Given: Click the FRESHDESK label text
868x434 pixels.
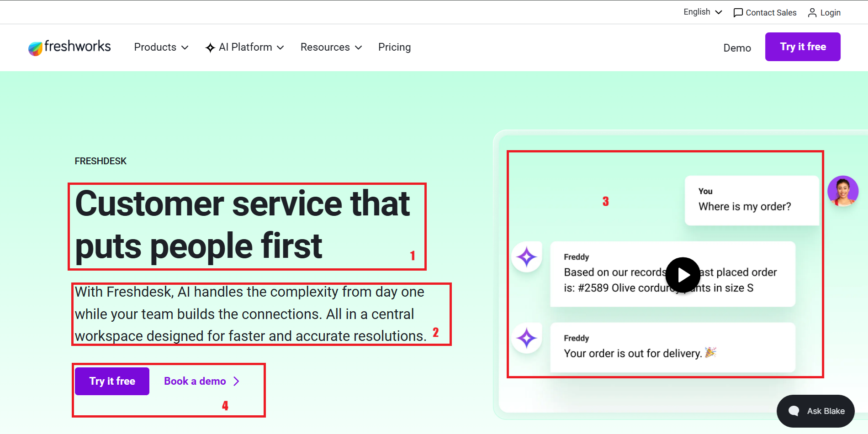Looking at the screenshot, I should pyautogui.click(x=101, y=161).
